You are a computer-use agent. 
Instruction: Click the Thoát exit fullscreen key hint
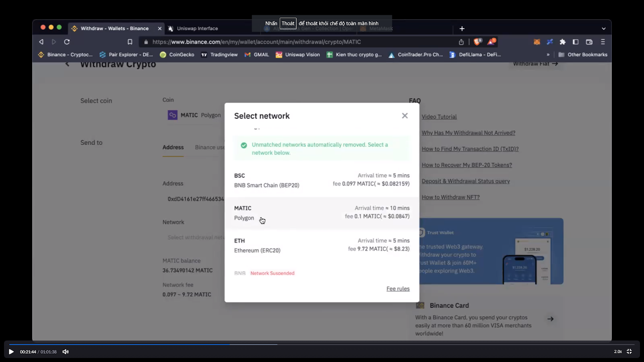pos(288,23)
